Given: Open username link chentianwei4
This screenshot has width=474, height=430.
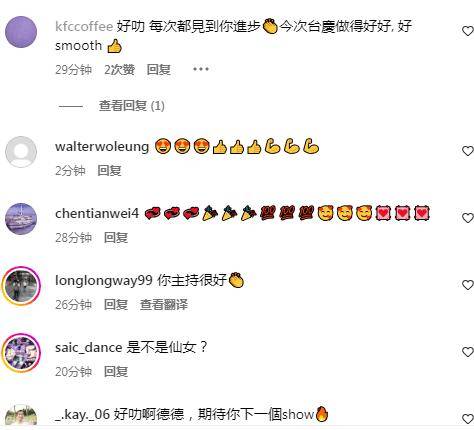Looking at the screenshot, I should (97, 214).
